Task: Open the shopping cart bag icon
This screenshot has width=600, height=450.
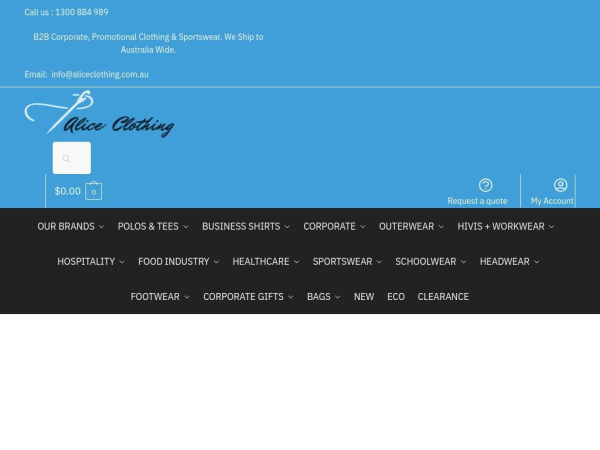Action: tap(93, 191)
